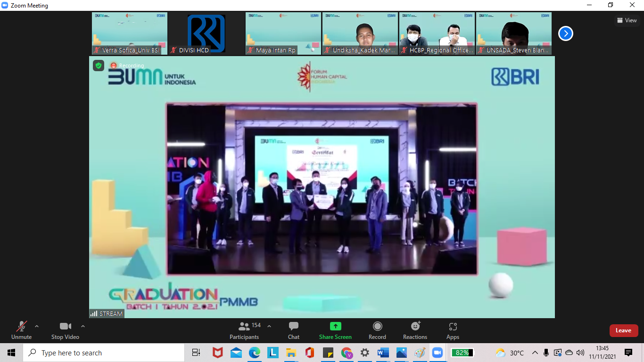Open the Mail app on taskbar
Image resolution: width=644 pixels, height=362 pixels.
[236, 353]
